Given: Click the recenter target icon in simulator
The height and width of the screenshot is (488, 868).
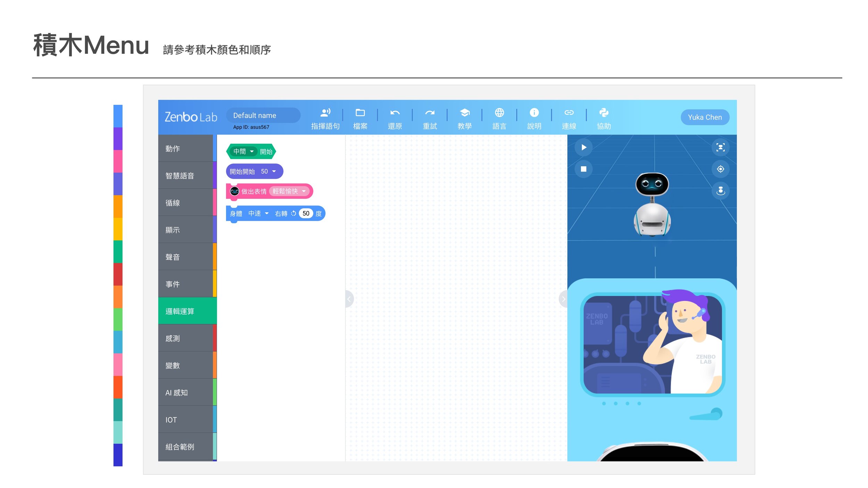Looking at the screenshot, I should pos(720,169).
